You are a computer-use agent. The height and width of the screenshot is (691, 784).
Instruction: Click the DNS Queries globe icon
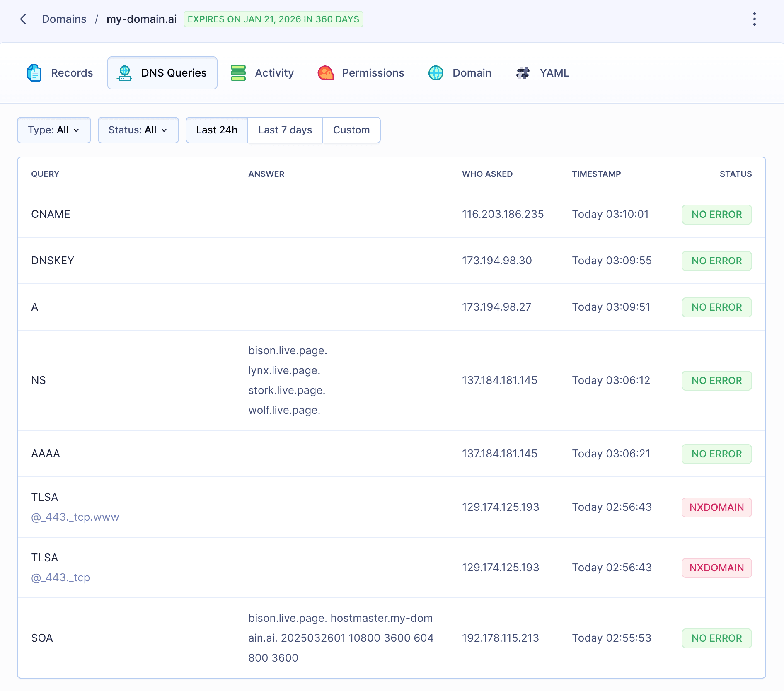click(x=124, y=73)
